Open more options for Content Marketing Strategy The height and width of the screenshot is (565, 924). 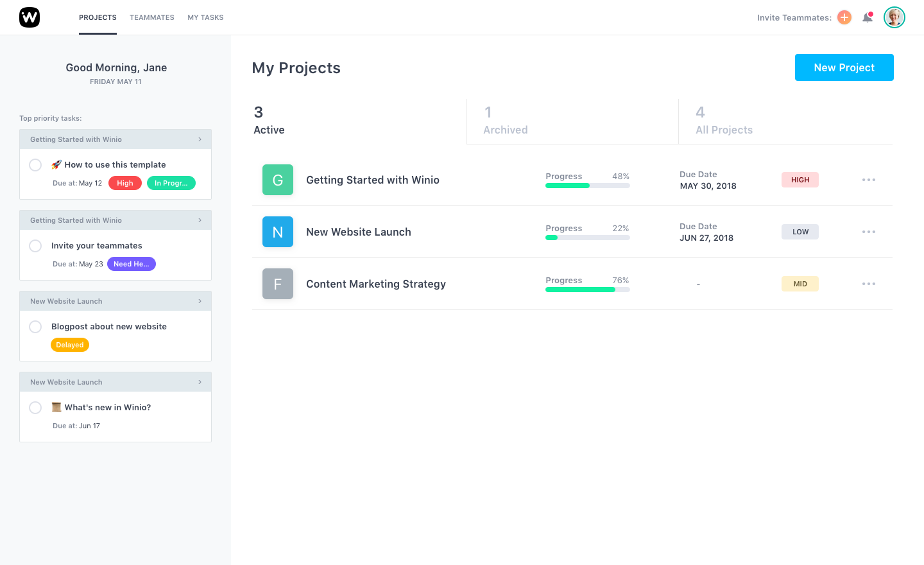[x=869, y=284]
